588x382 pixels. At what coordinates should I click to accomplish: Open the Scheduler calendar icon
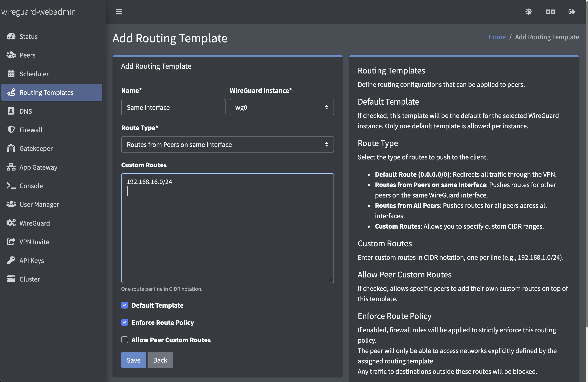11,74
